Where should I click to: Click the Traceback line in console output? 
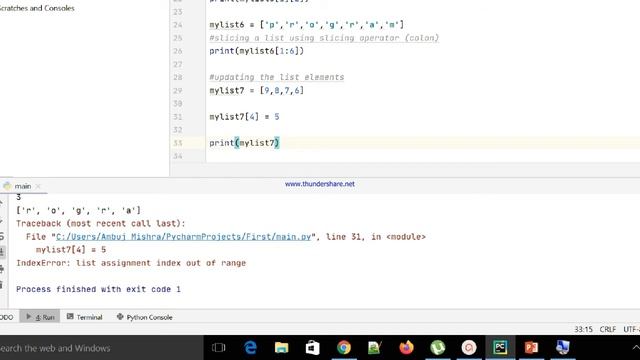(x=100, y=224)
